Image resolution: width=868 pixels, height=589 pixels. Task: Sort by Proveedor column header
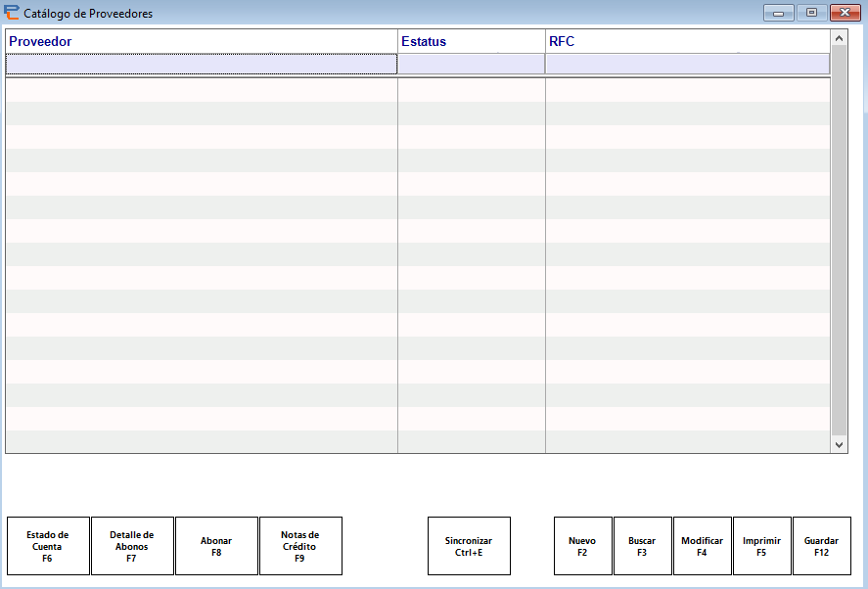tap(202, 41)
